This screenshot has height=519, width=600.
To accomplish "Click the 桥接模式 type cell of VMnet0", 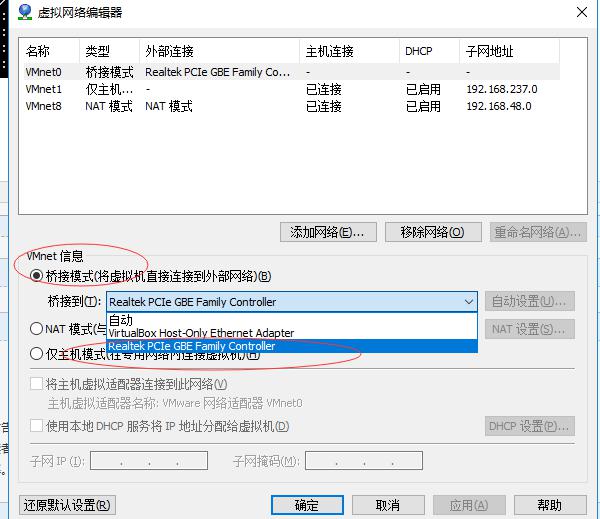I will click(x=109, y=72).
